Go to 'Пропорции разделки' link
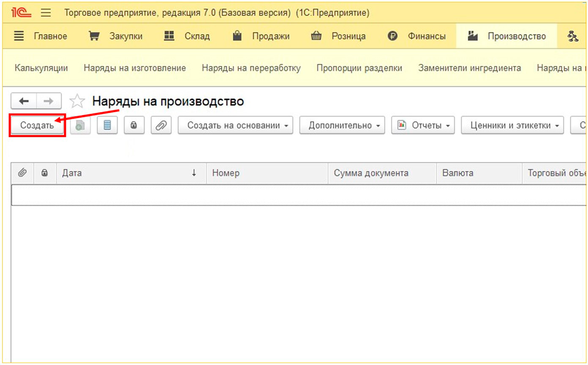588x365 pixels. click(359, 68)
